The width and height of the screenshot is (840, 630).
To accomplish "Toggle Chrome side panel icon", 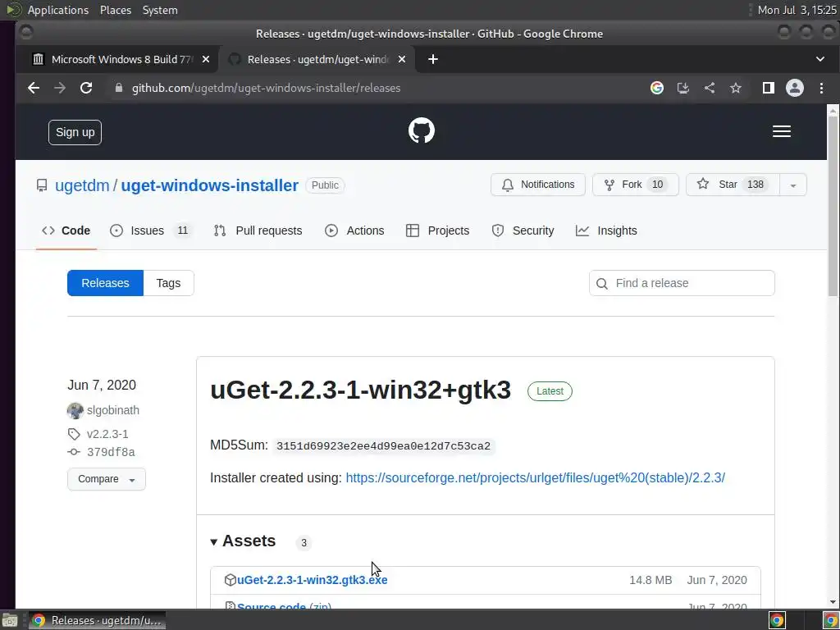I will (x=768, y=88).
